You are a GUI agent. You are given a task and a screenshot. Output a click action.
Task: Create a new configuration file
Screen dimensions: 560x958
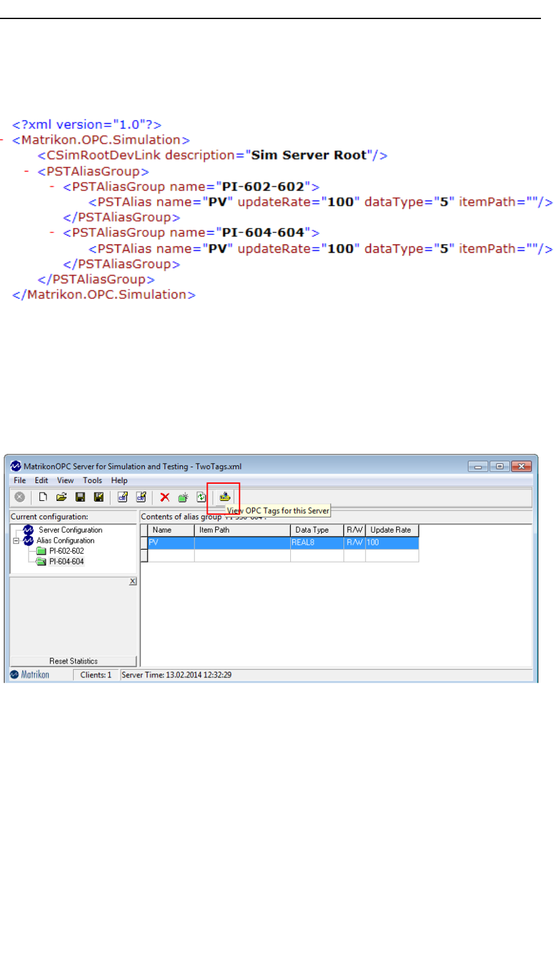pyautogui.click(x=43, y=497)
